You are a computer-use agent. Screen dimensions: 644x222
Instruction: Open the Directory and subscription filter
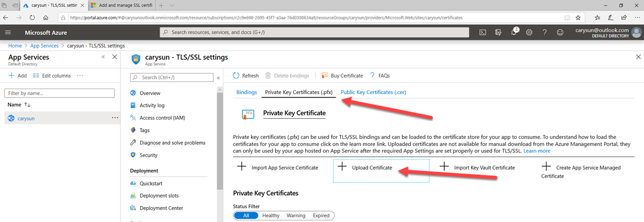(498, 32)
